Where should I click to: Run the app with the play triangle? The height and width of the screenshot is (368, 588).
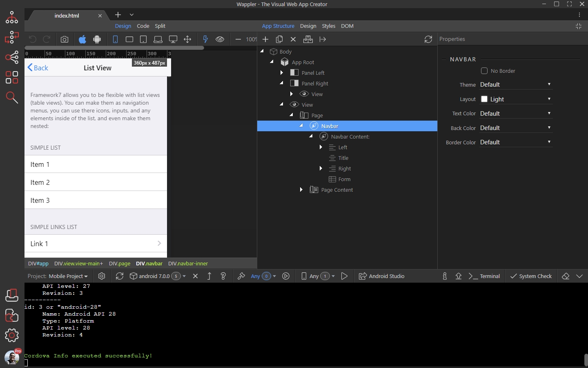pyautogui.click(x=344, y=276)
